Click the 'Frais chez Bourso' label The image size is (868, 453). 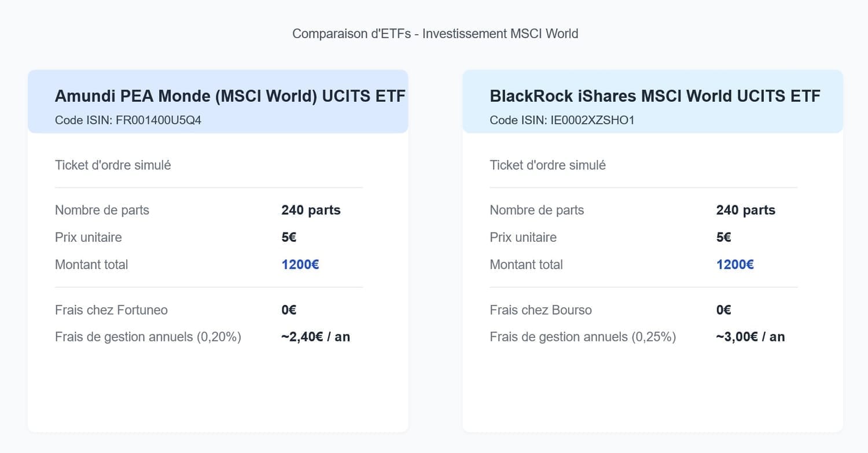540,310
